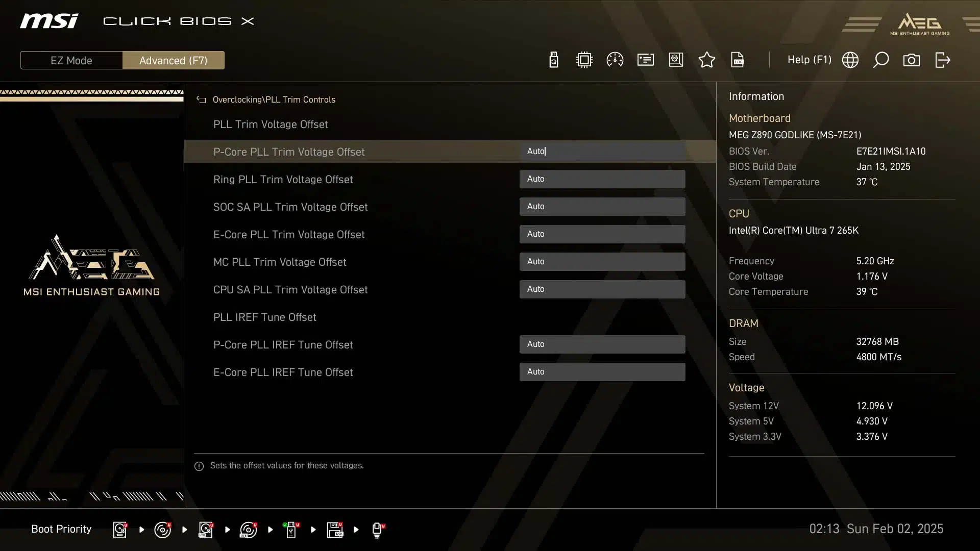Select the USB hard disk boot icon

tap(206, 530)
